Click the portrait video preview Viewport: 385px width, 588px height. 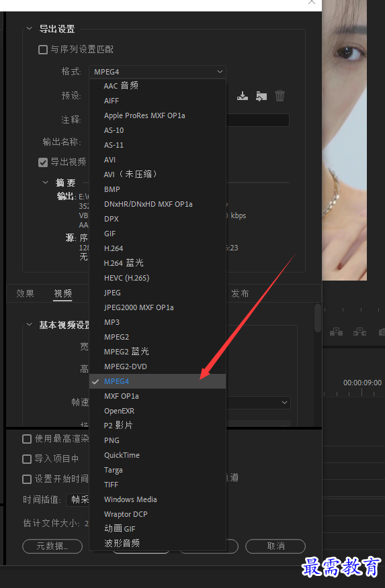point(344,140)
